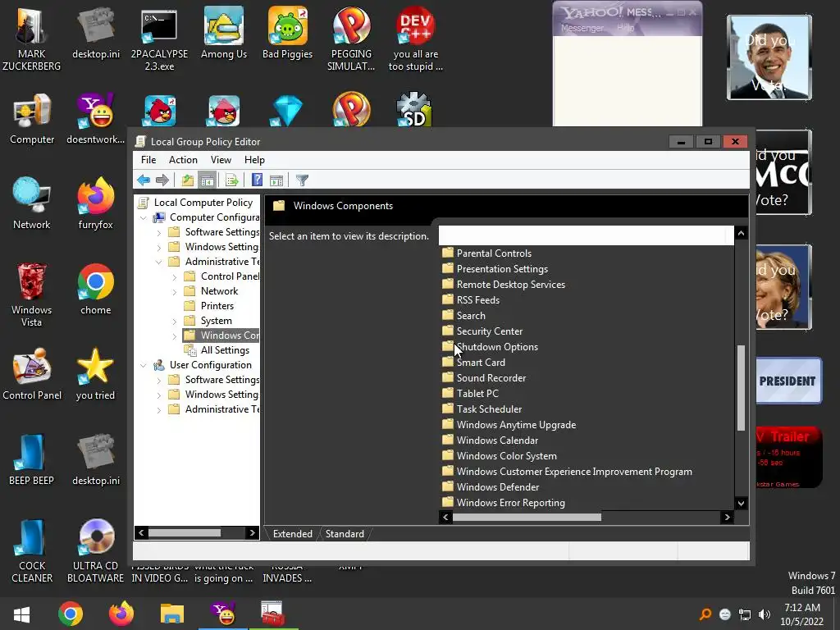This screenshot has width=840, height=630.
Task: Collapse the Computer Configuration node
Action: pyautogui.click(x=144, y=217)
